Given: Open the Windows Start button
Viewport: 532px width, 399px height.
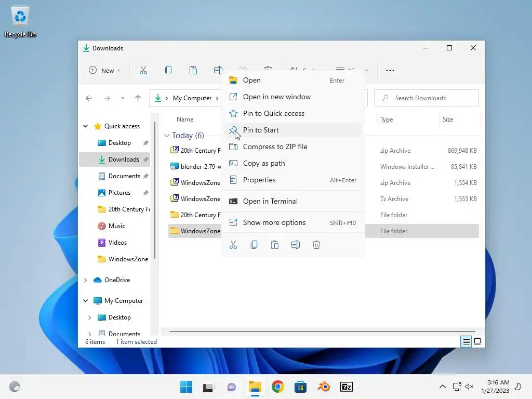Looking at the screenshot, I should pyautogui.click(x=186, y=387).
